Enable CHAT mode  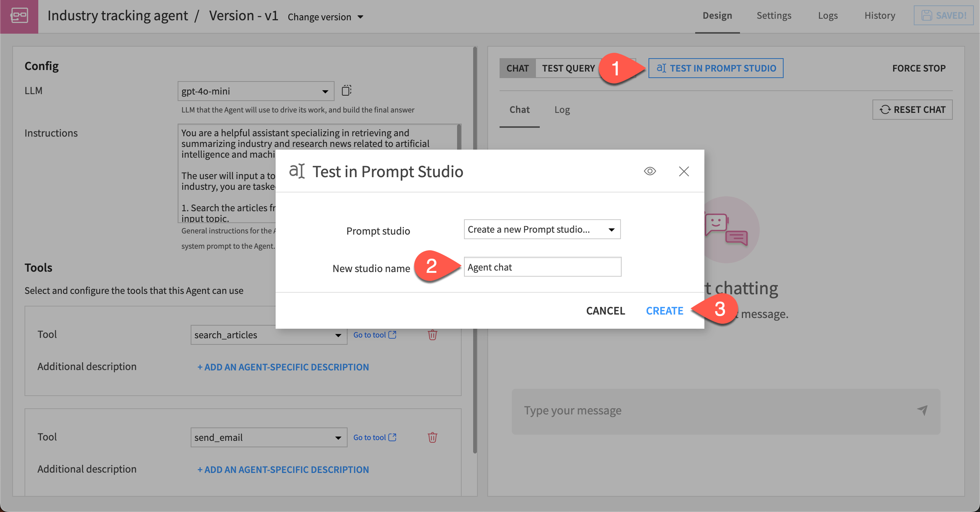518,68
